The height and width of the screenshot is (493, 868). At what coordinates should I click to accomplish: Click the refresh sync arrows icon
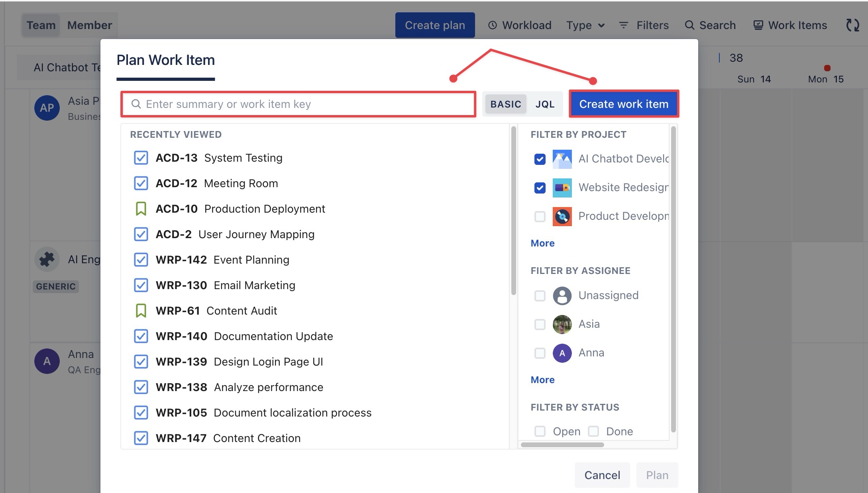pos(852,25)
